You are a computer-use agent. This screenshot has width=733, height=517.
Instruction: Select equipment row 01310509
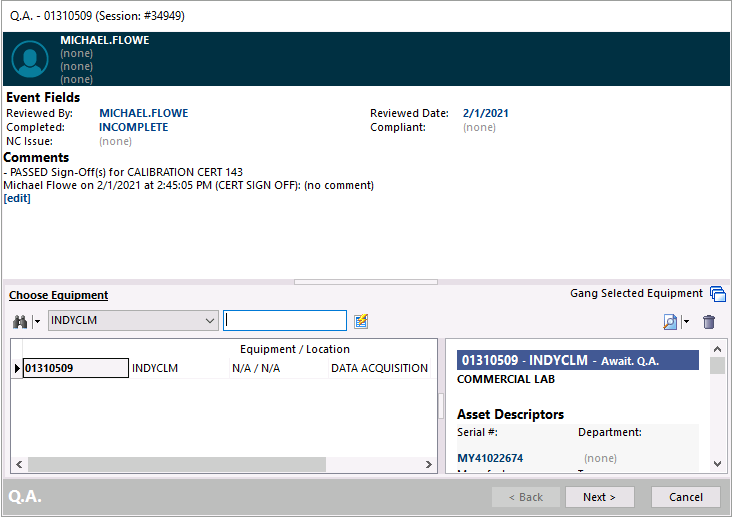(75, 368)
